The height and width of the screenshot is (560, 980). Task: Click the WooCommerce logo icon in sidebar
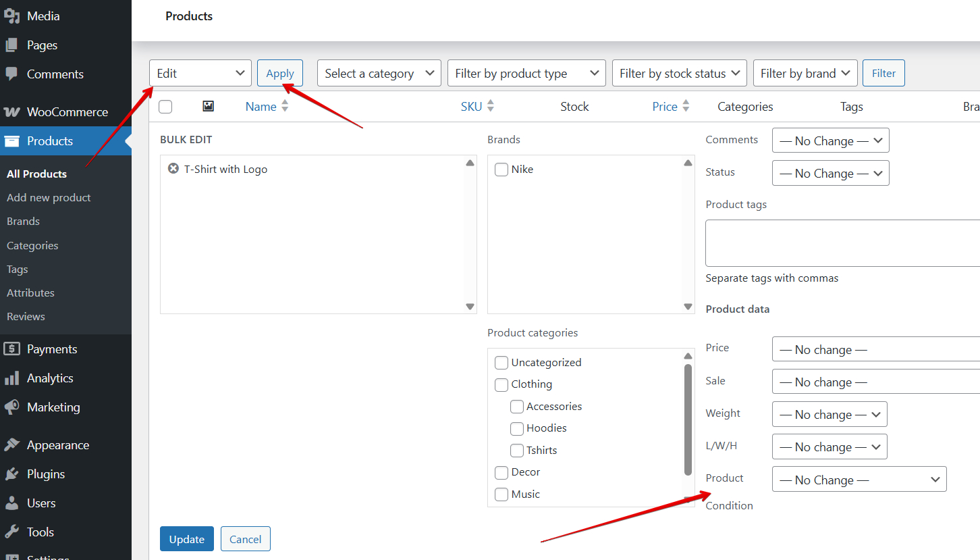tap(11, 112)
